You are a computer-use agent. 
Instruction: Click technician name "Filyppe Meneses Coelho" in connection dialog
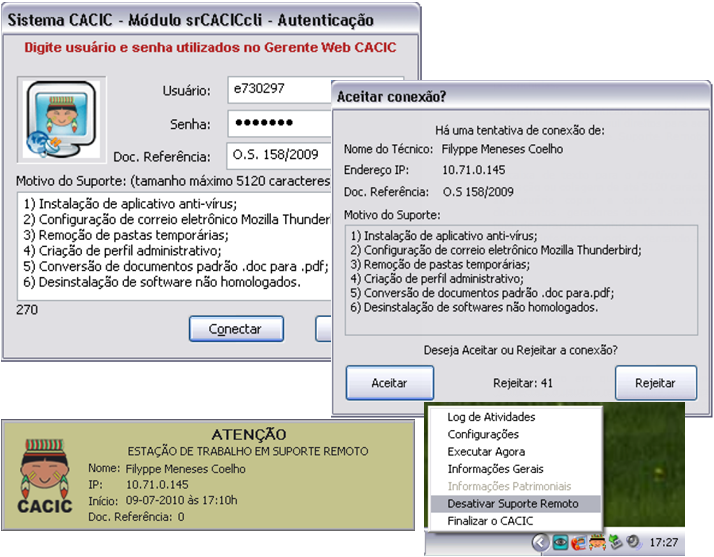(x=502, y=149)
